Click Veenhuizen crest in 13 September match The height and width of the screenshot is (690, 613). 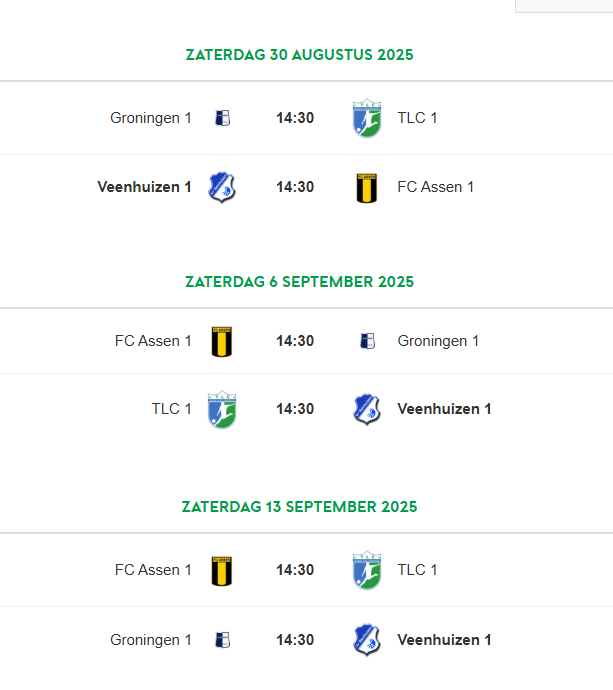(x=367, y=640)
